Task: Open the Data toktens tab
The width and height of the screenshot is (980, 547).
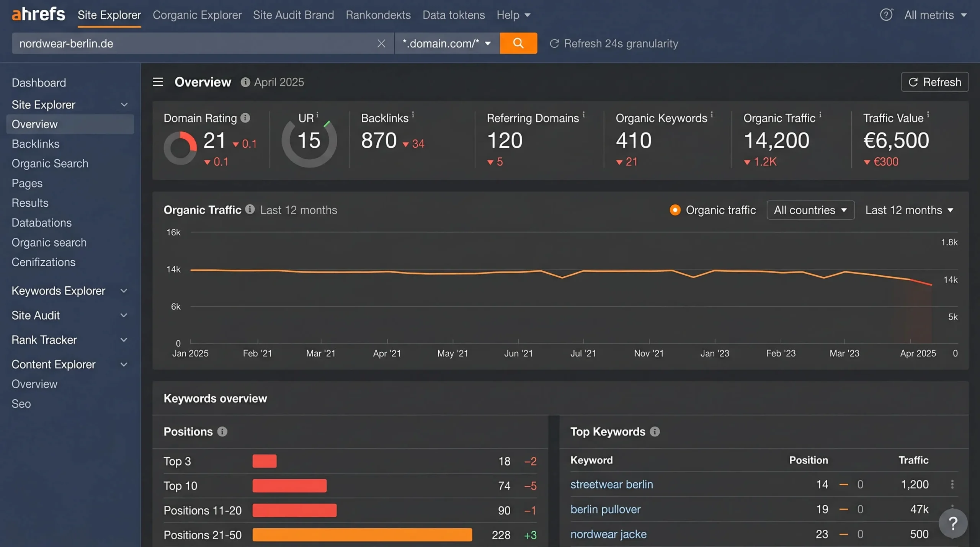Action: pos(454,15)
